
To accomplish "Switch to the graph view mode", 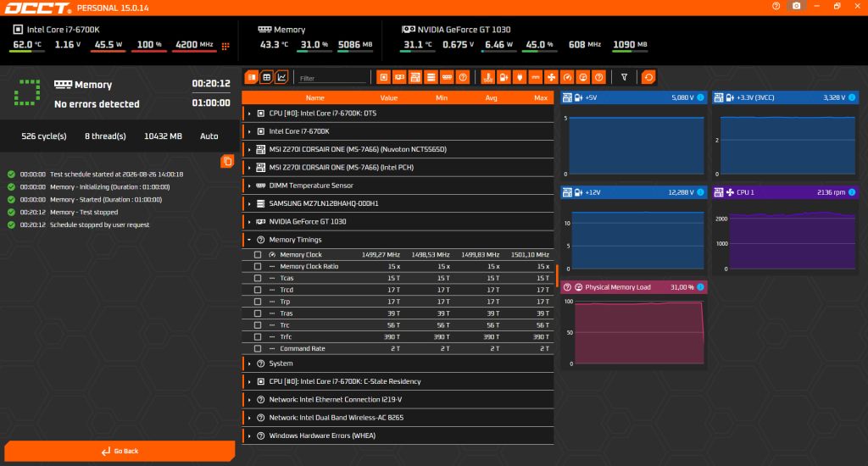I will [281, 77].
